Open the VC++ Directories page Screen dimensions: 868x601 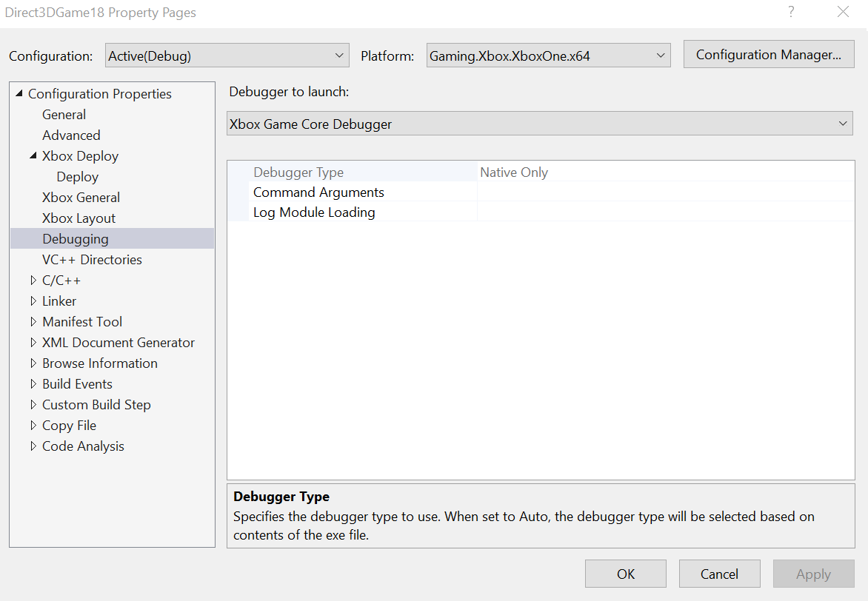pyautogui.click(x=92, y=260)
